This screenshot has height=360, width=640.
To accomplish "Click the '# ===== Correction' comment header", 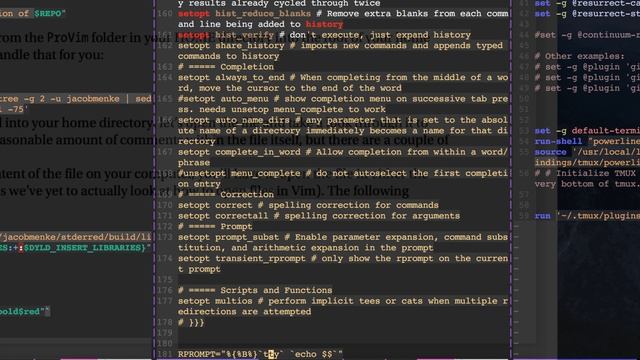I will [226, 194].
